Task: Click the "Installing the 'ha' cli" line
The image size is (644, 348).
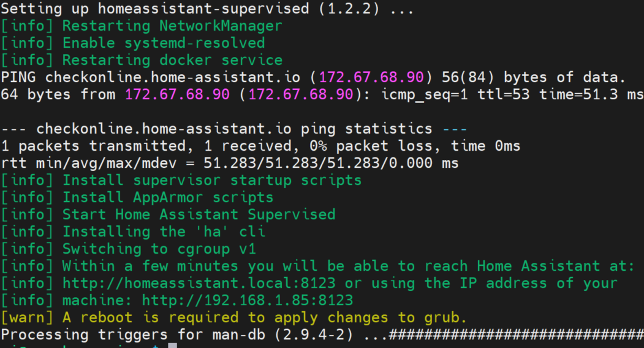Action: click(133, 232)
